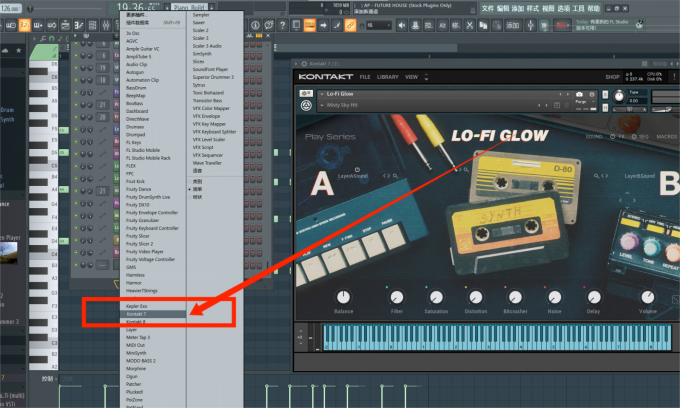Click the cut scissors toolbar icon
The width and height of the screenshot is (680, 408).
coord(469,26)
